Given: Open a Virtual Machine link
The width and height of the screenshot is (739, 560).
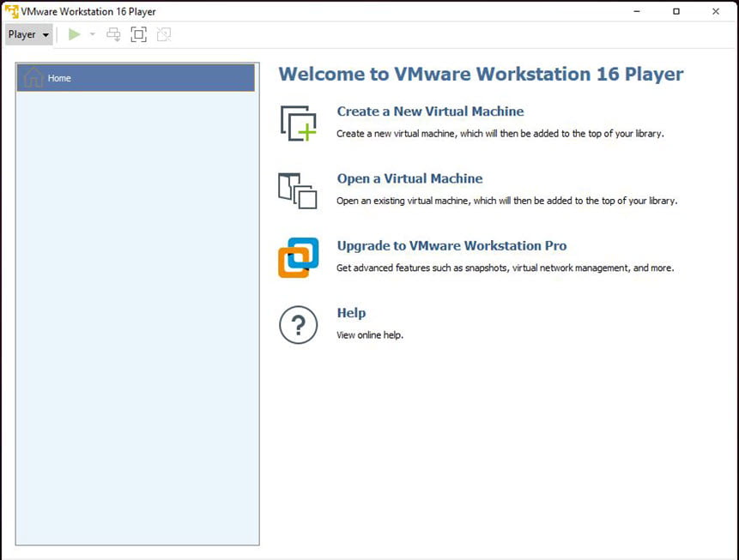Looking at the screenshot, I should coord(409,178).
